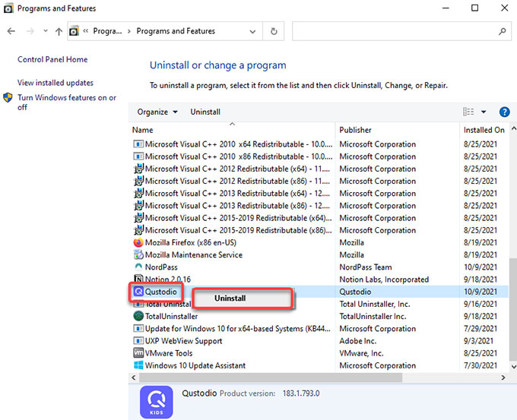Sort by the Publisher column header
Viewport: 517px width, 420px height.
point(355,130)
